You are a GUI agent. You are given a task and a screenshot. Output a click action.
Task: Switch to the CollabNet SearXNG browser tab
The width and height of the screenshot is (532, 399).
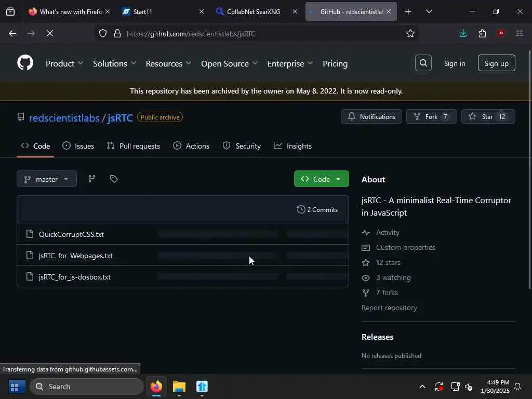[x=254, y=11]
